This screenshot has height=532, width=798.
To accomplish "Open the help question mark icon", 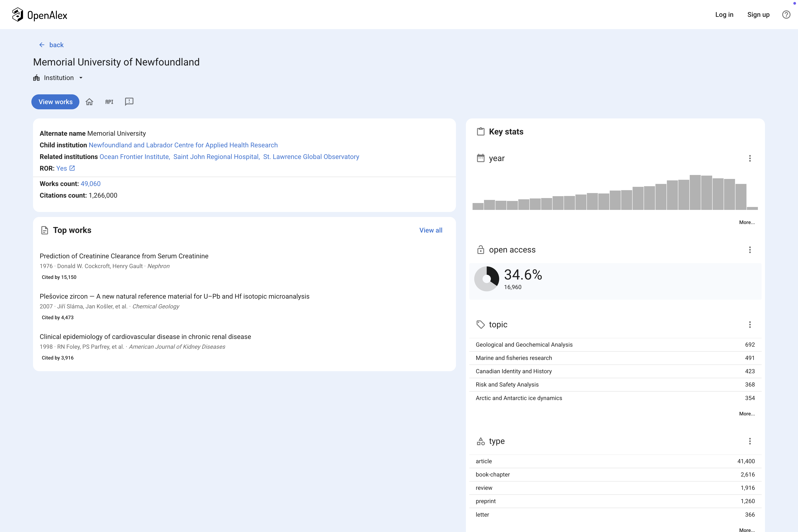I will pos(786,15).
